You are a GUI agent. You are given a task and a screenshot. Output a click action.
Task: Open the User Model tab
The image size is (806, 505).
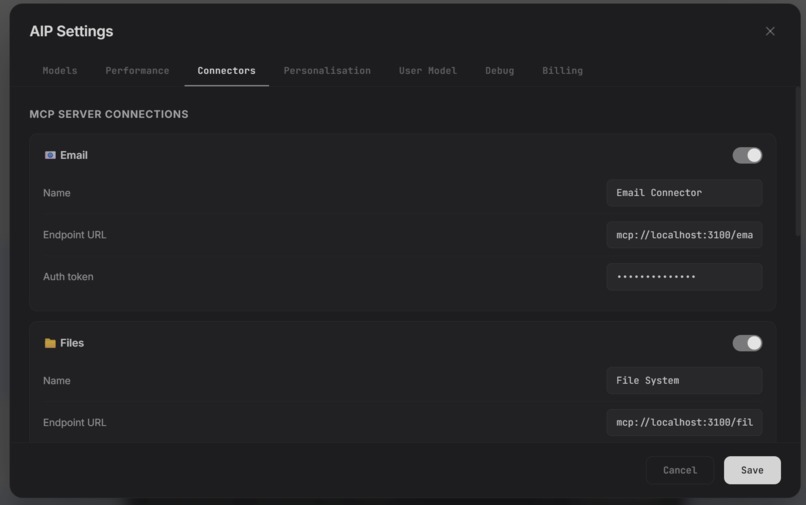coord(428,70)
